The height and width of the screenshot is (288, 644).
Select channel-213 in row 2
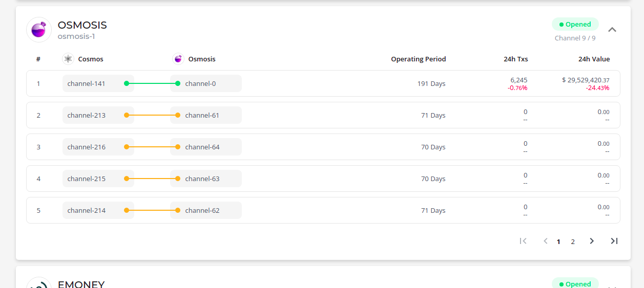[x=98, y=115]
